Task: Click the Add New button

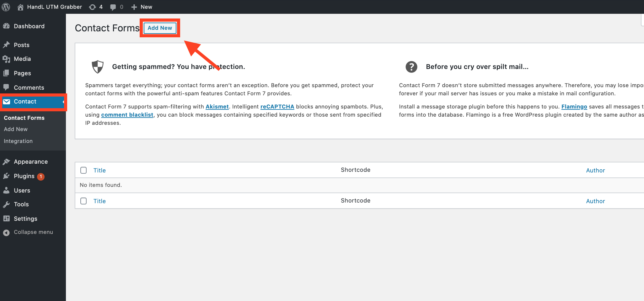Action: [160, 28]
